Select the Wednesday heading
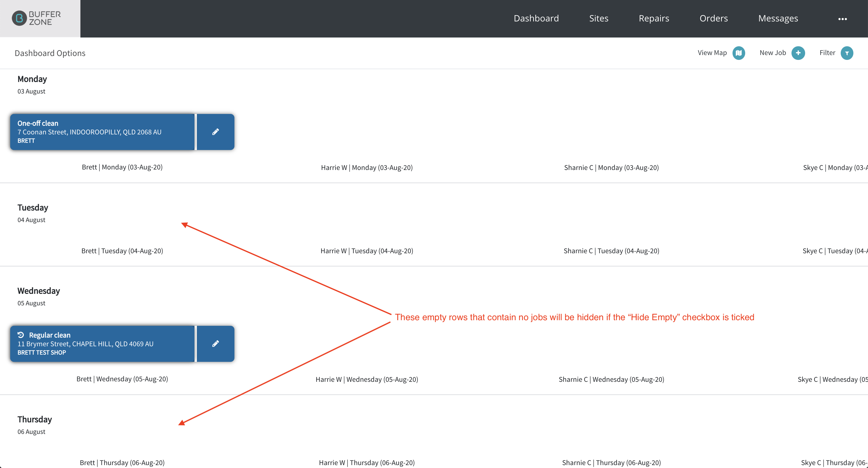This screenshot has height=468, width=868. click(39, 291)
